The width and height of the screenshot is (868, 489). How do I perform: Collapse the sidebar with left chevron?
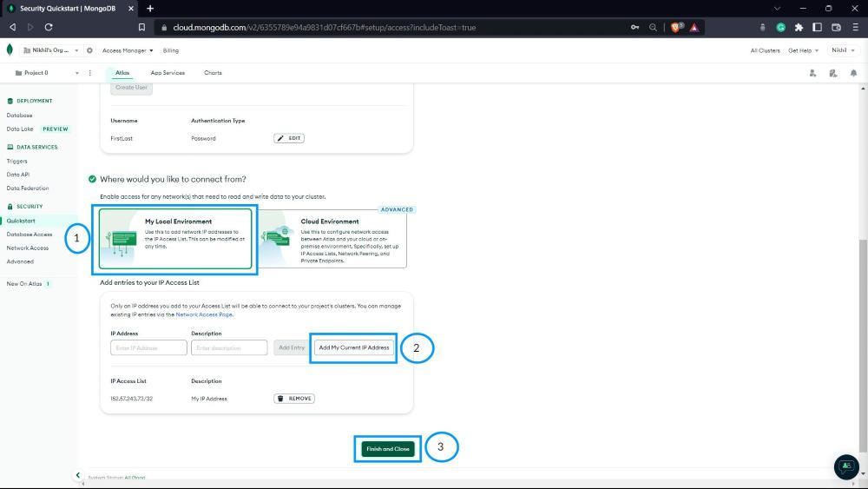click(x=77, y=474)
